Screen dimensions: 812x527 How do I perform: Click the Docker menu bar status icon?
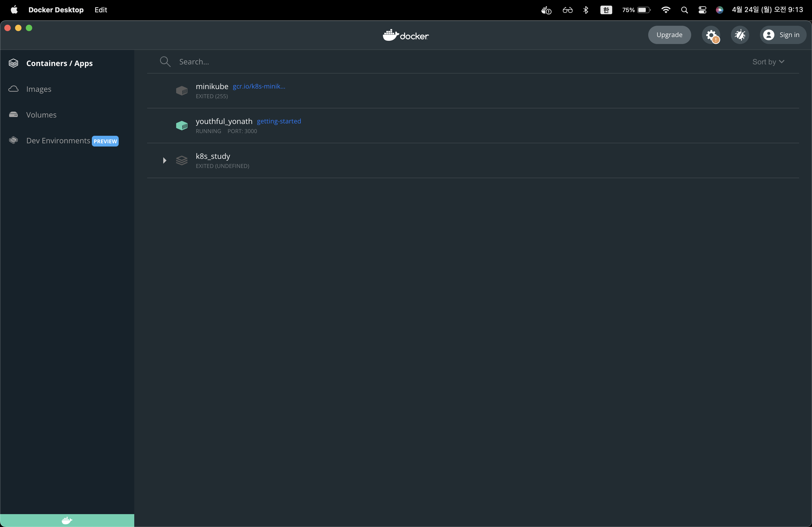(546, 10)
